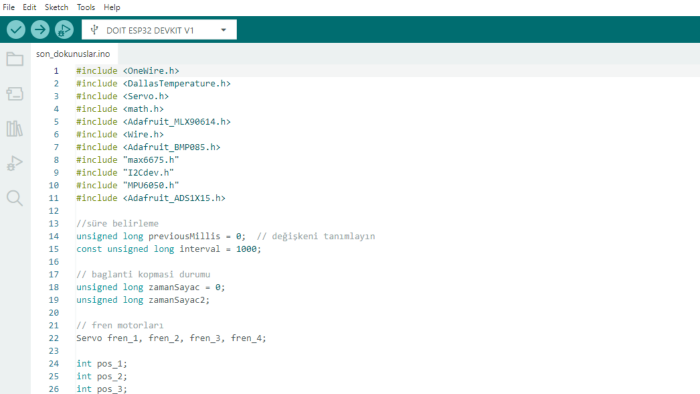
Task: Click the Verify checkmark button
Action: pos(16,30)
